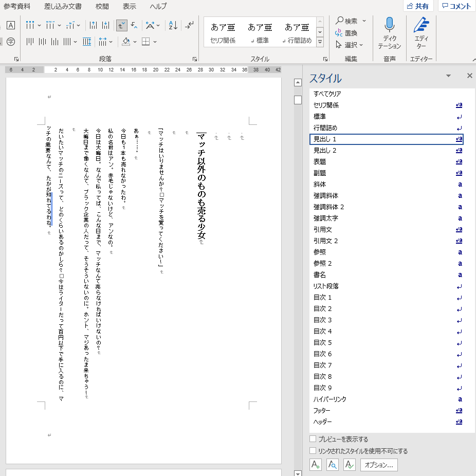The height and width of the screenshot is (476, 476).
Task: Click the numbered list icon
Action: (50, 25)
